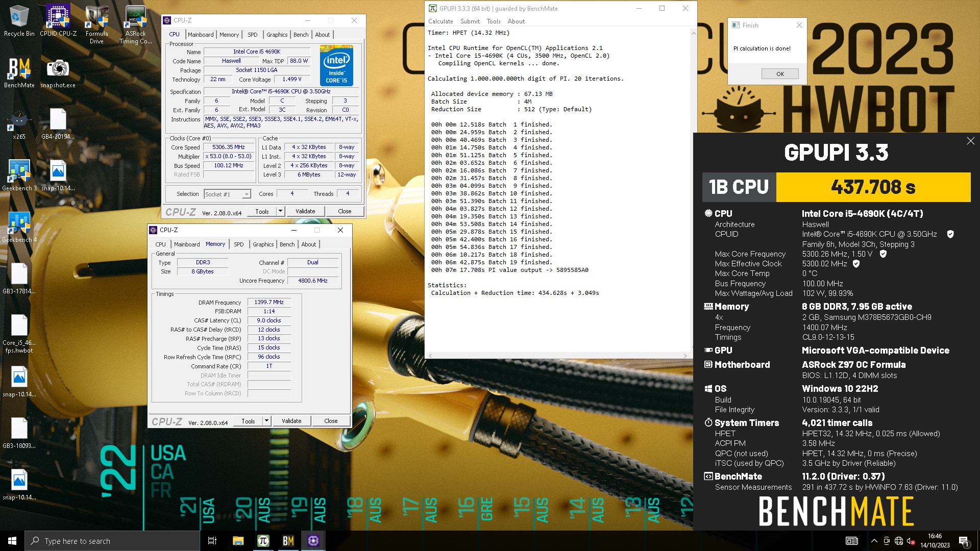Open Geekbench 3 desktop shortcut

[x=19, y=176]
